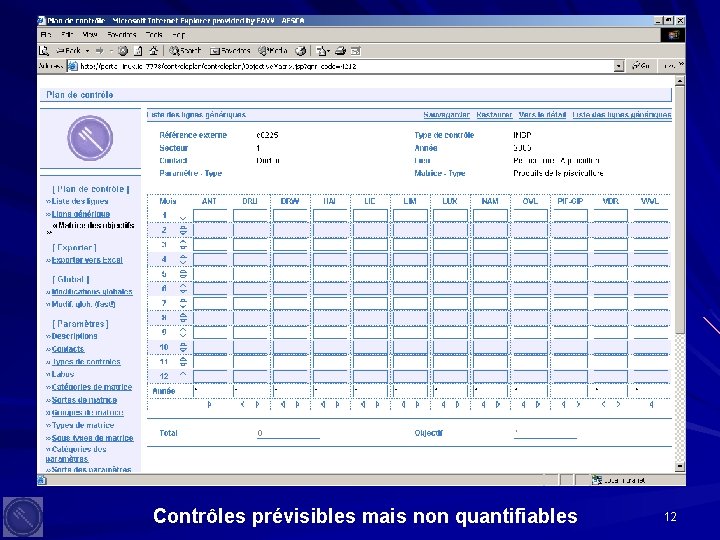Click the up/down arrows for month 5
This screenshot has height=540, width=720.
click(183, 274)
